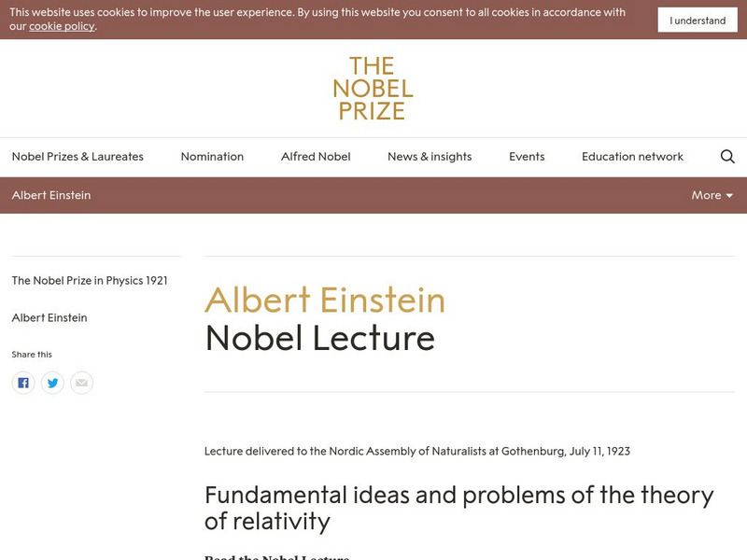Visit The Nobel Prize in Physics 1921 page
Screen dimensions: 747x560
pos(89,278)
